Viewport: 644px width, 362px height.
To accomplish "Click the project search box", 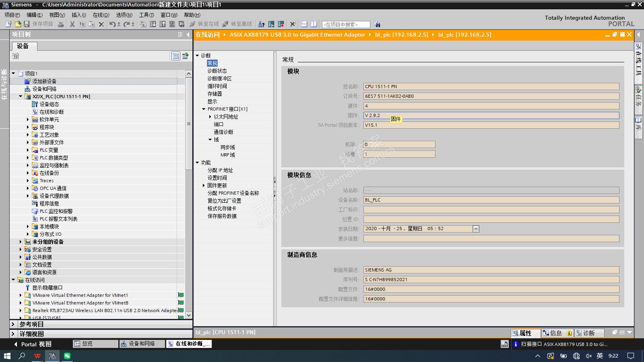I will tap(346, 25).
